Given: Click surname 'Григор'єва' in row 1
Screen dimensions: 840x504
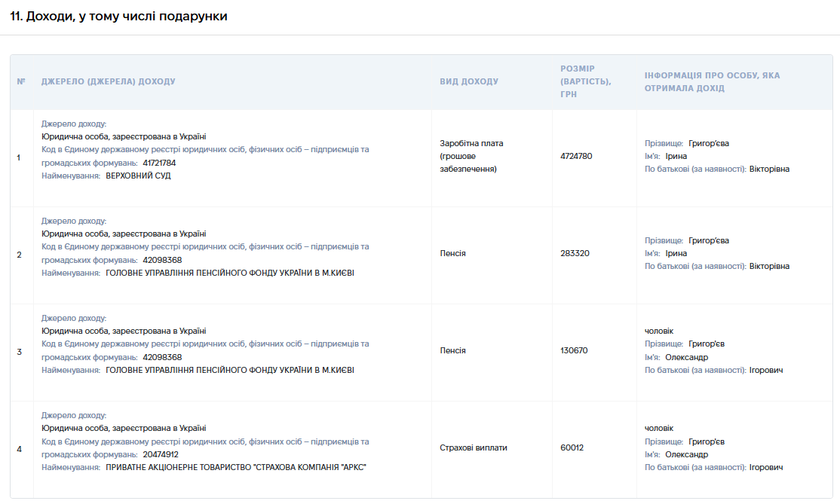Looking at the screenshot, I should click(x=708, y=143).
